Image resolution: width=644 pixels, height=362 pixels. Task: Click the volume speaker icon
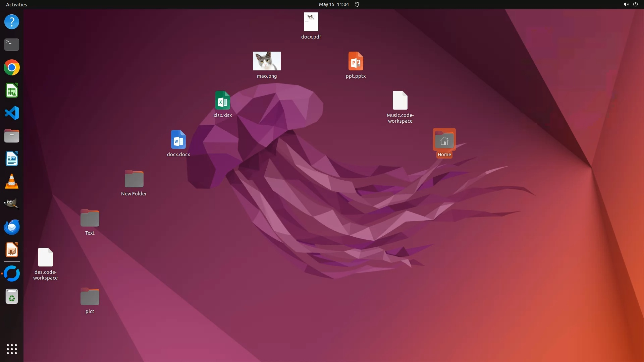[x=626, y=4]
